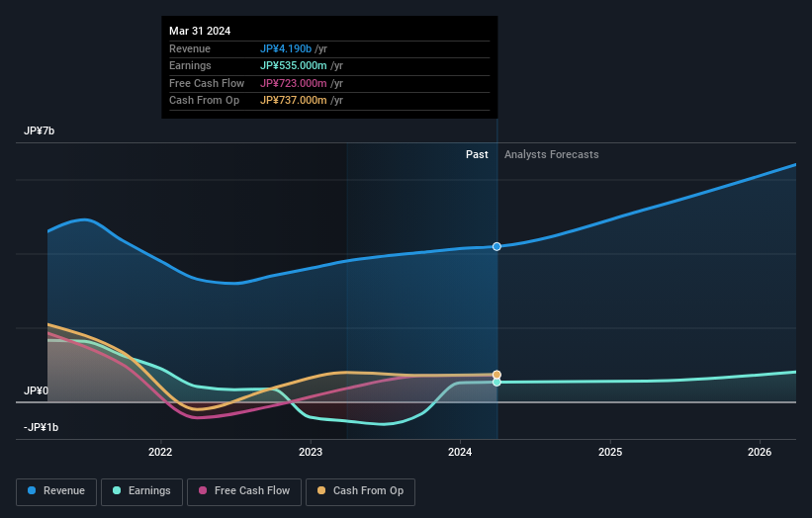
Task: Click the -JP¥1b y-axis label
Action: [x=41, y=427]
